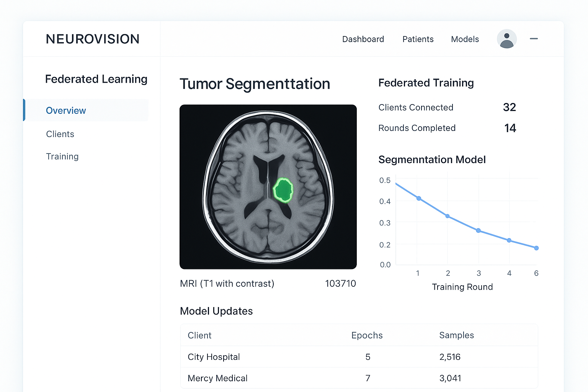This screenshot has width=588, height=392.
Task: Click the Client column header
Action: tap(199, 335)
